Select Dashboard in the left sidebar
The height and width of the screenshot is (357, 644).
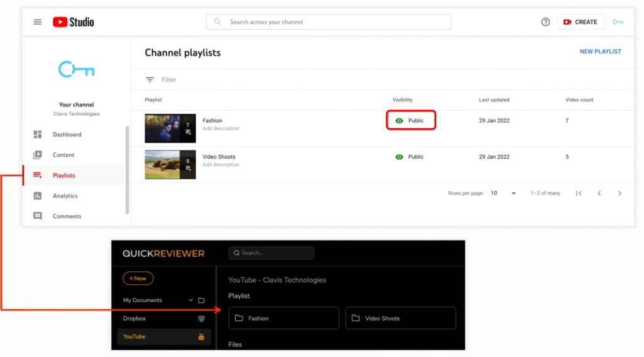pos(67,135)
